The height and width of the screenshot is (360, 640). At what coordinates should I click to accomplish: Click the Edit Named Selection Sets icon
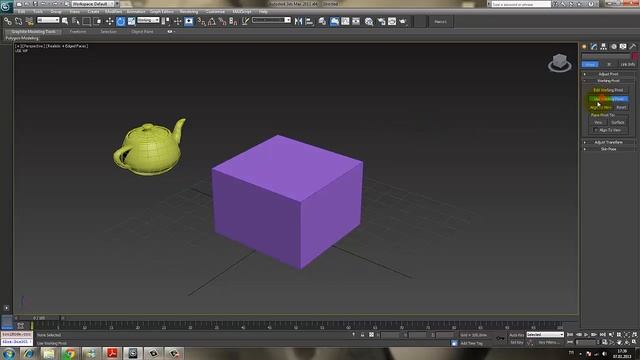245,21
